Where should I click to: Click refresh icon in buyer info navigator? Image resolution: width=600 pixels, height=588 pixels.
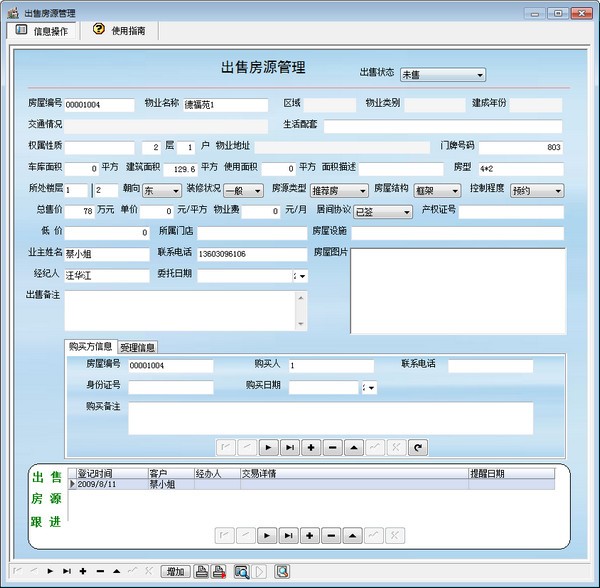[x=419, y=447]
